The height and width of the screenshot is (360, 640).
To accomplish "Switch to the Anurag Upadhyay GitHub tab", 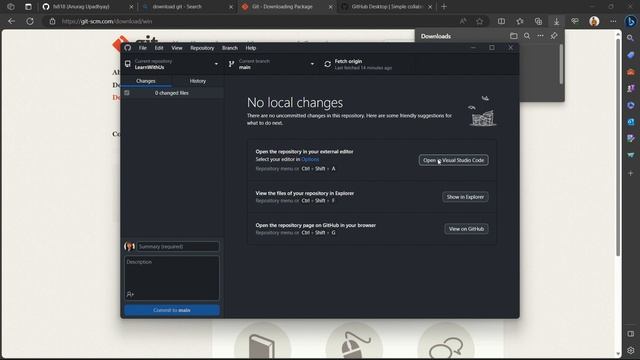I will pyautogui.click(x=87, y=7).
